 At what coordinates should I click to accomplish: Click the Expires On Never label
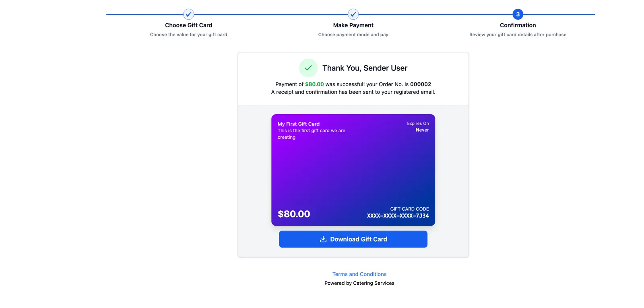click(x=418, y=127)
